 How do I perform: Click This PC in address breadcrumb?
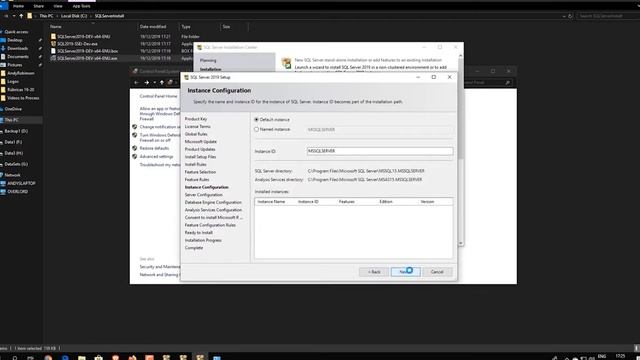click(46, 16)
